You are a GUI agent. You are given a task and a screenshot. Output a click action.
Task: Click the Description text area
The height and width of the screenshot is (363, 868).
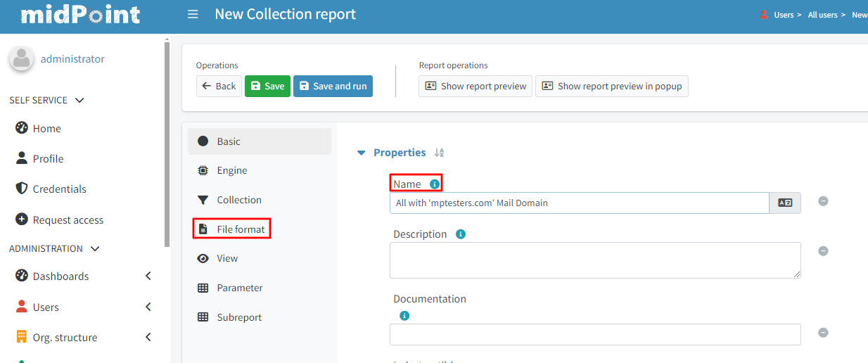(x=594, y=260)
